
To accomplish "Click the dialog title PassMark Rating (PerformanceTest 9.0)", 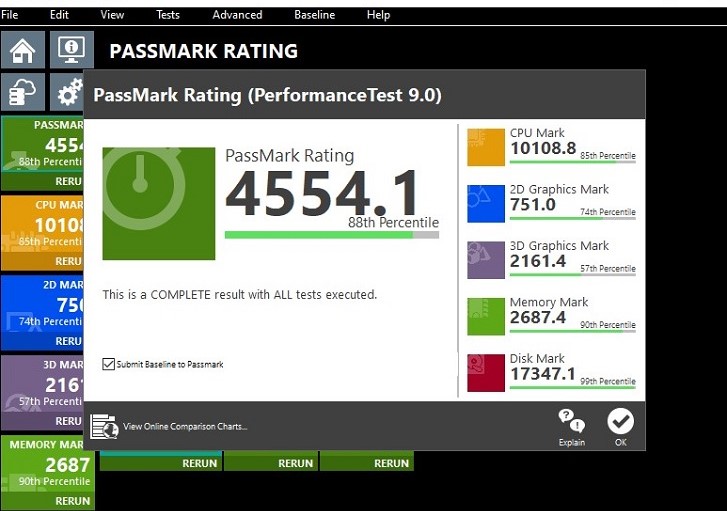I will (268, 95).
